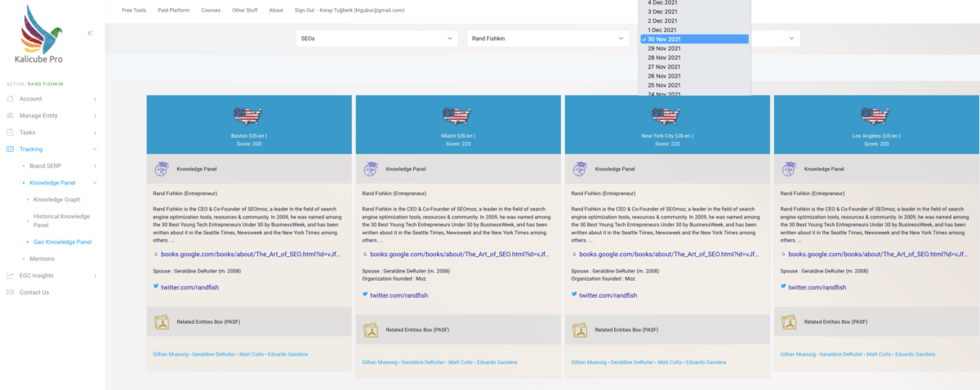The width and height of the screenshot is (980, 390).
Task: Click Related Entities Box icon in Miami card
Action: [371, 330]
